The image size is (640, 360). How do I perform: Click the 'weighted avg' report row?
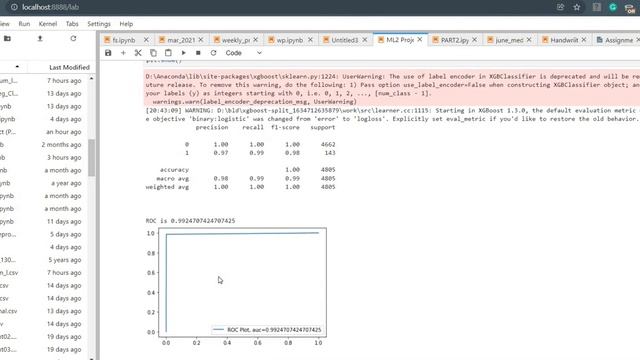click(x=240, y=187)
